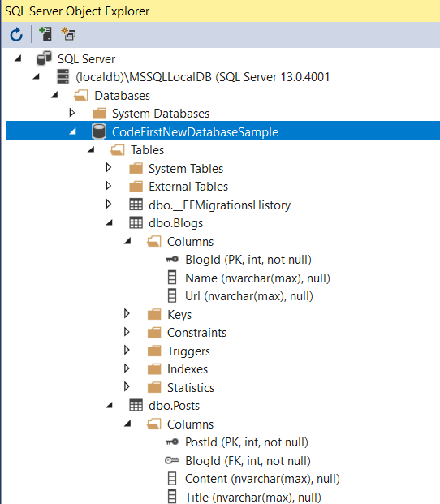Screen dimensions: 440x504
Task: Select the Indexes folder label
Action: [x=188, y=369]
